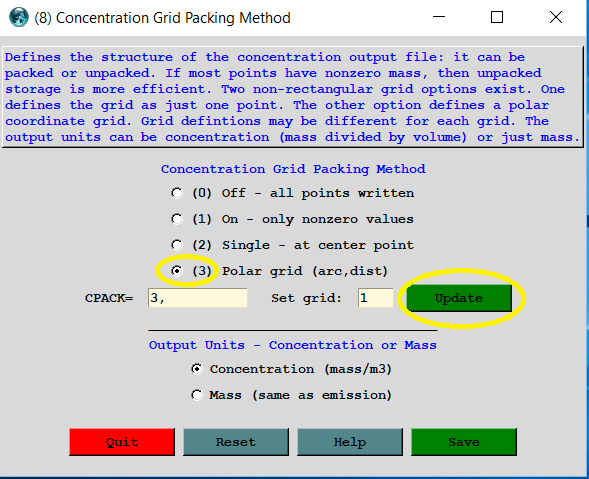Click the globe application icon in title bar

pos(18,17)
